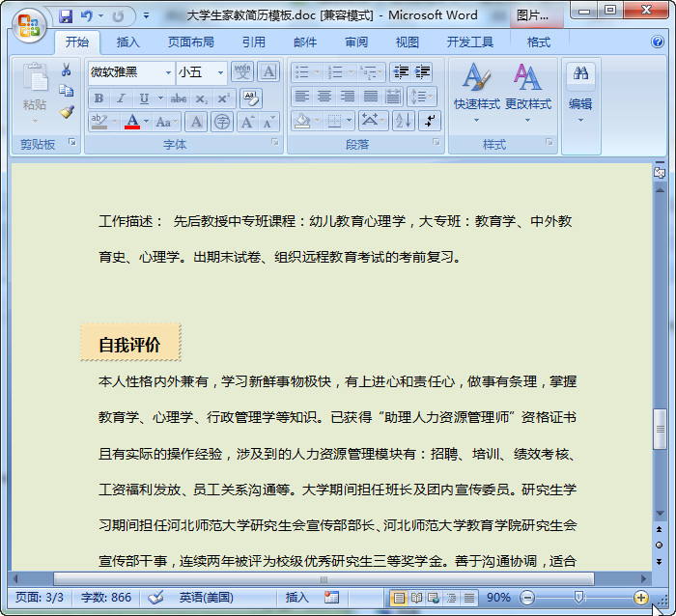Apply strikethrough formatting

pyautogui.click(x=179, y=98)
